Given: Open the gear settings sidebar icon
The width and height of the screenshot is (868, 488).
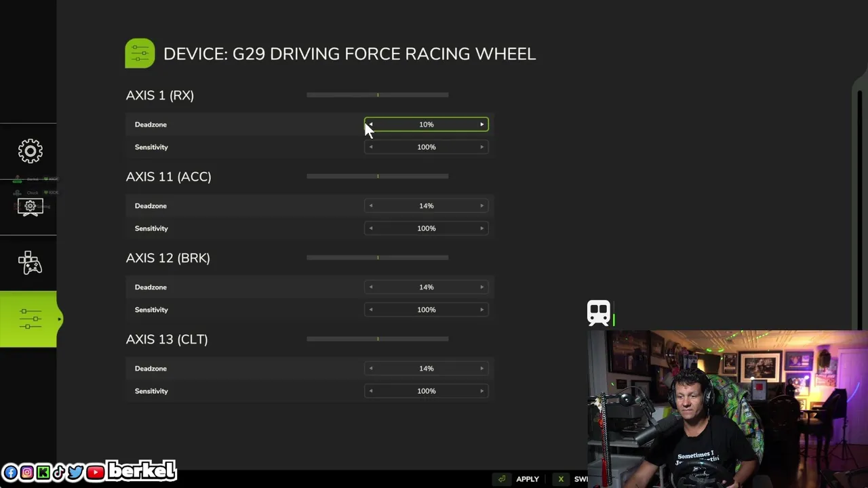Looking at the screenshot, I should click(x=30, y=150).
